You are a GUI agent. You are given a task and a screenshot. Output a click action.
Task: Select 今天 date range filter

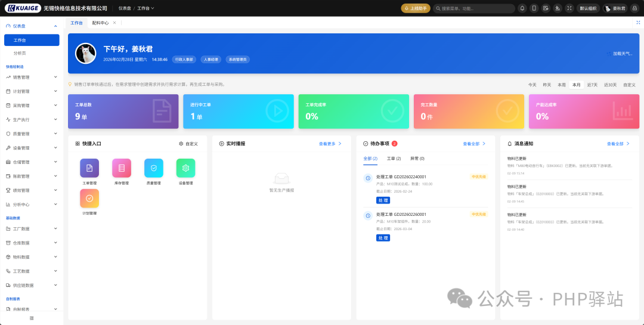pos(532,85)
